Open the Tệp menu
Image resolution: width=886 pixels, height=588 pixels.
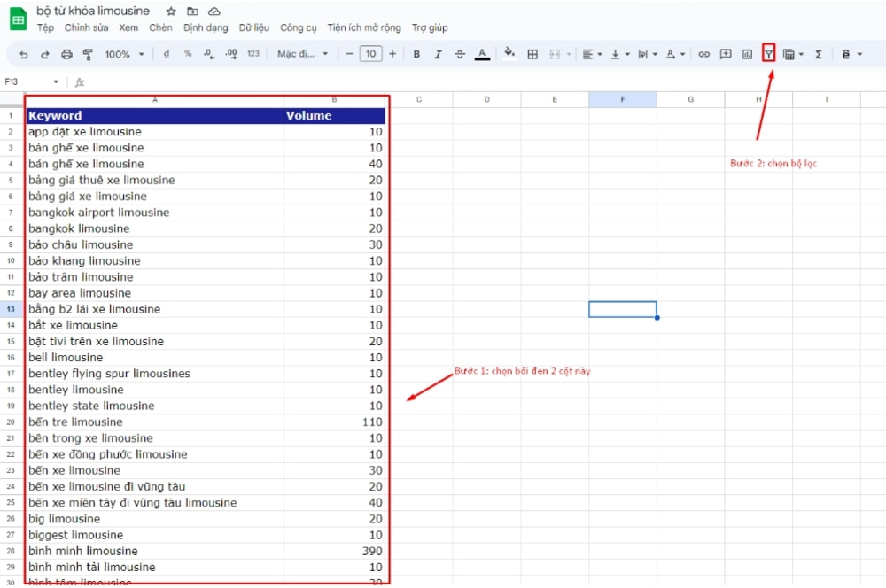point(45,27)
